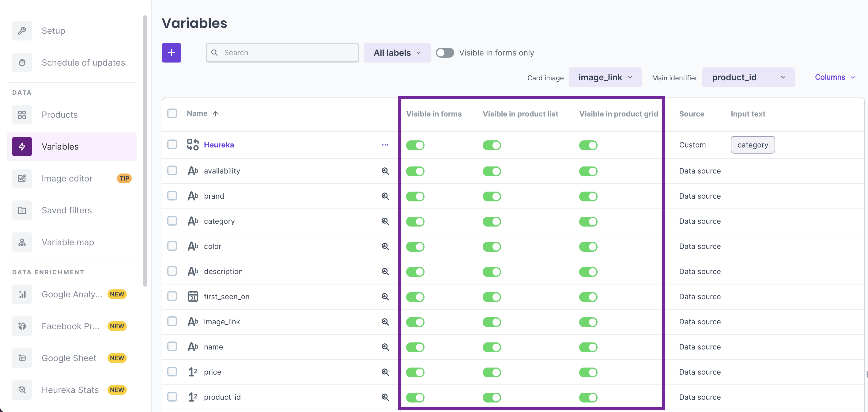Image resolution: width=868 pixels, height=412 pixels.
Task: Expand the Columns selector link
Action: point(834,77)
